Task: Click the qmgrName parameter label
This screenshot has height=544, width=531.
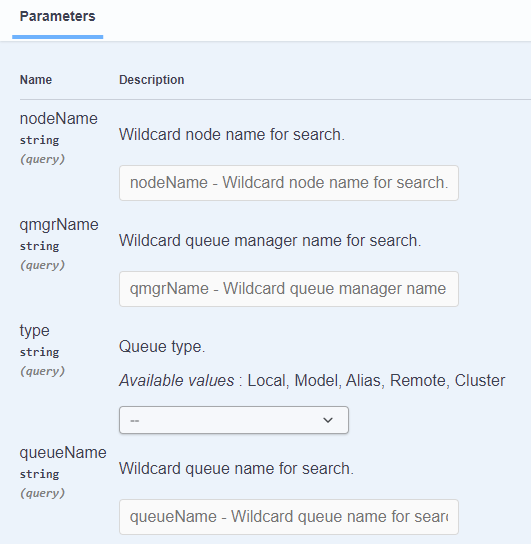Action: 59,225
